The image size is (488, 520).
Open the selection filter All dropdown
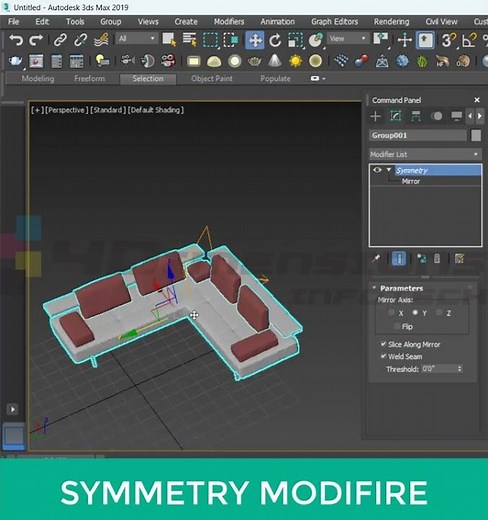coord(136,39)
